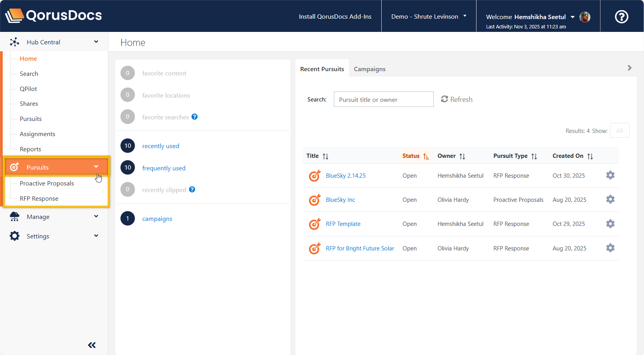Switch to the Campaigns tab

pos(369,69)
